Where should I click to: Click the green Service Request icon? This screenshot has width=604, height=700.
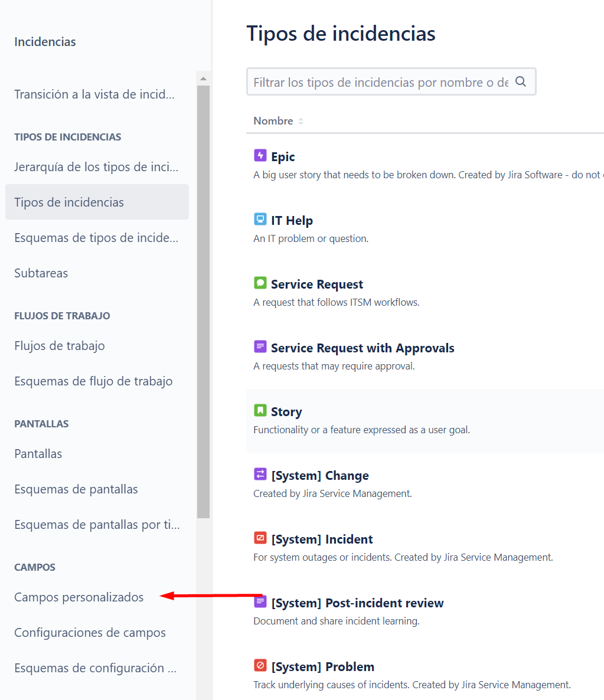[260, 283]
